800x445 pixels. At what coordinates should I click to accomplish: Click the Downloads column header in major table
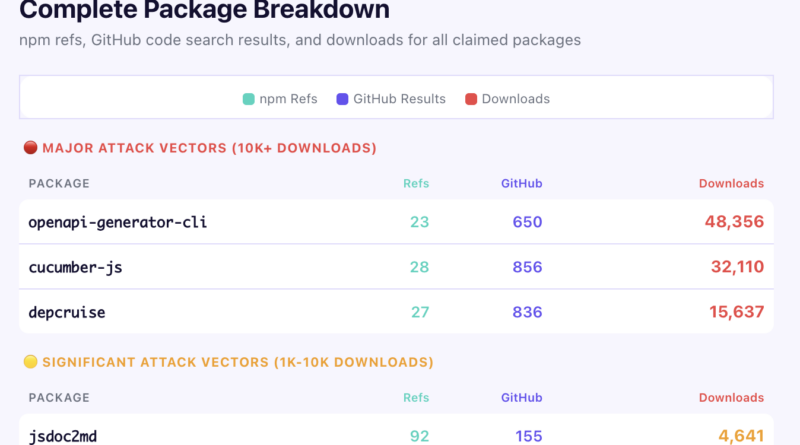click(x=731, y=184)
